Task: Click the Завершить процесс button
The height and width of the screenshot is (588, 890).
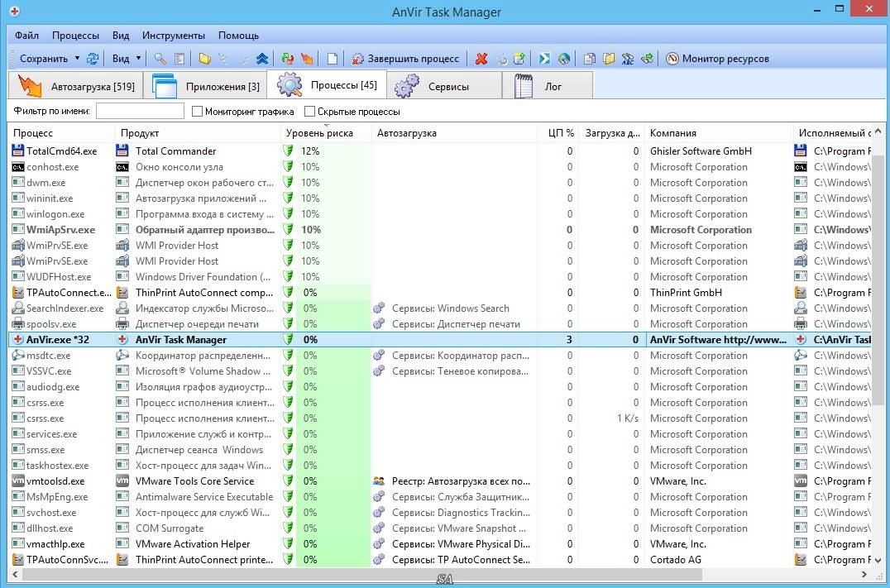Action: click(x=405, y=59)
